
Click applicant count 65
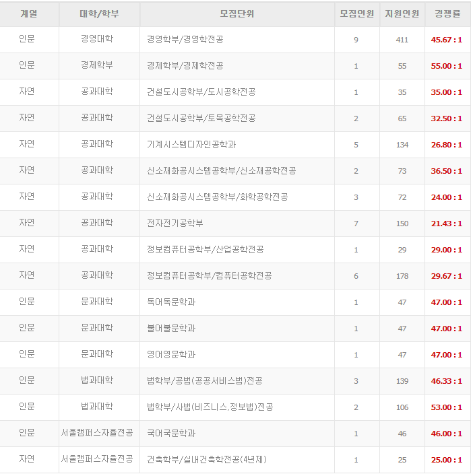(x=402, y=118)
